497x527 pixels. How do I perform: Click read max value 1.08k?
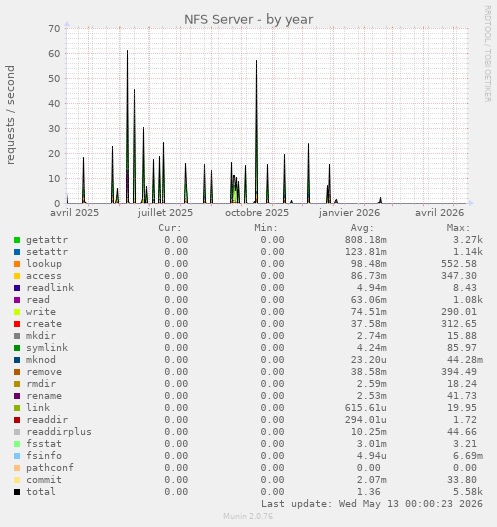pos(468,300)
